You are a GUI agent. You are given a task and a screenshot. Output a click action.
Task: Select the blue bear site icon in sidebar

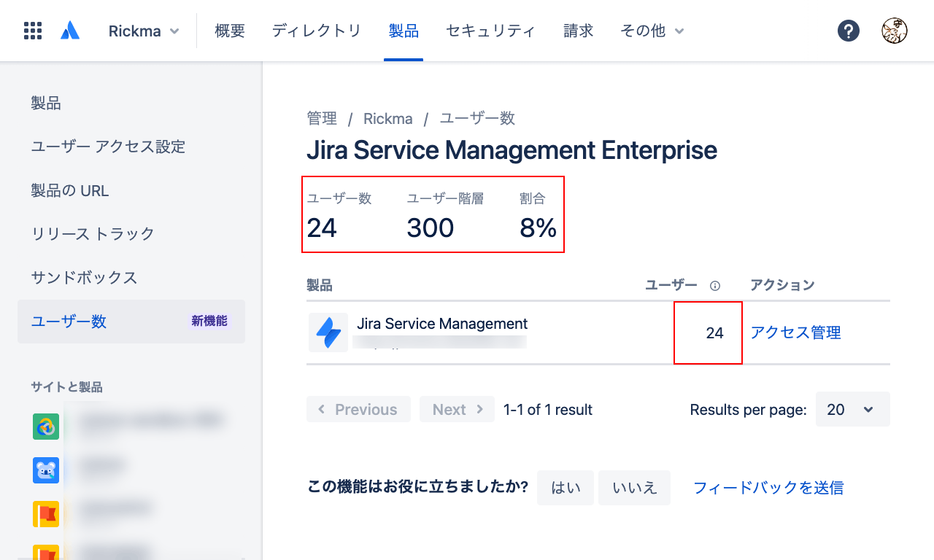[46, 470]
